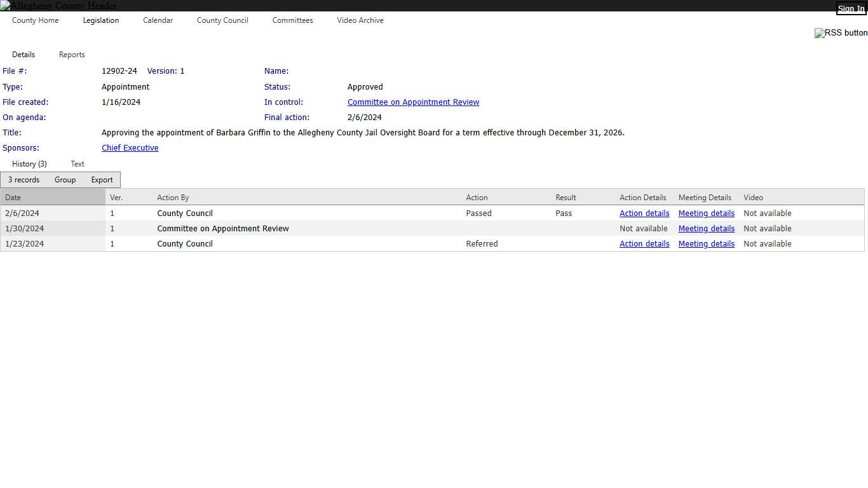
Task: Select the History (3) tab
Action: tap(29, 164)
